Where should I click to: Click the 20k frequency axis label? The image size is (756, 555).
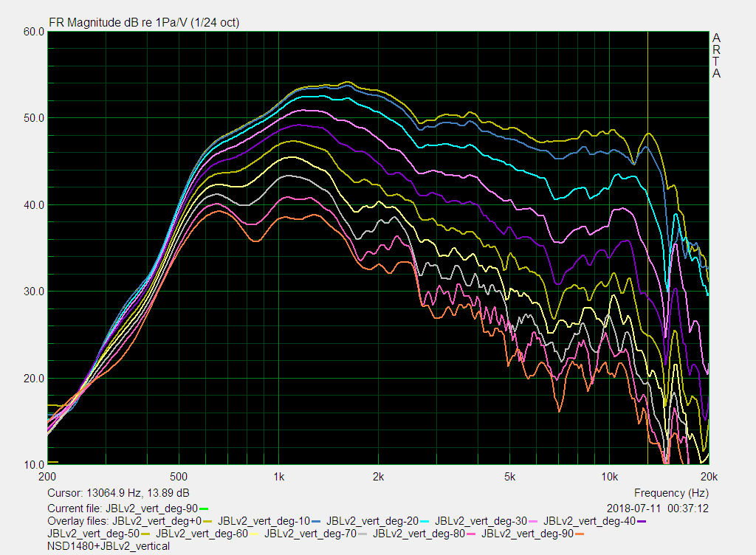tap(709, 477)
